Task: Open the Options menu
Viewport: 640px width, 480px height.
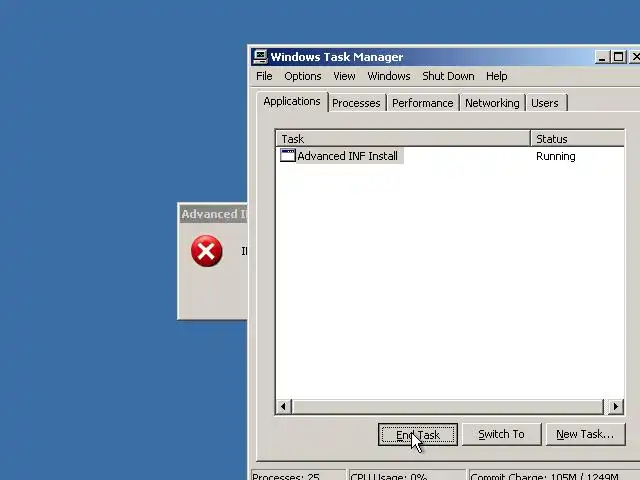Action: [302, 76]
